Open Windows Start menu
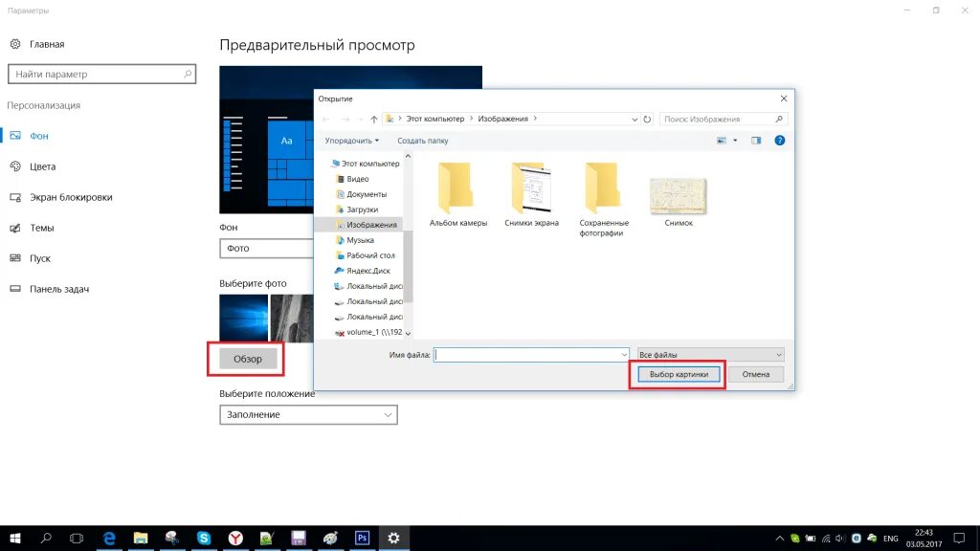This screenshot has height=551, width=980. pos(15,538)
